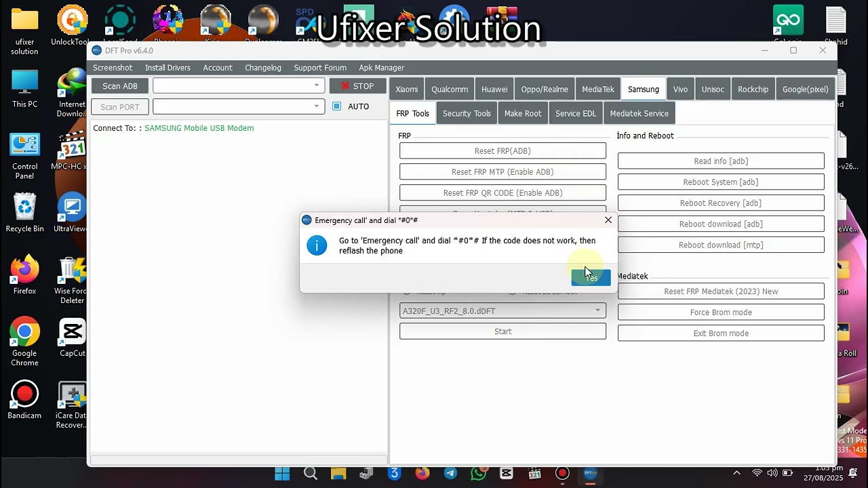The width and height of the screenshot is (868, 488).
Task: Switch to the Huawei brand tab
Action: (494, 89)
